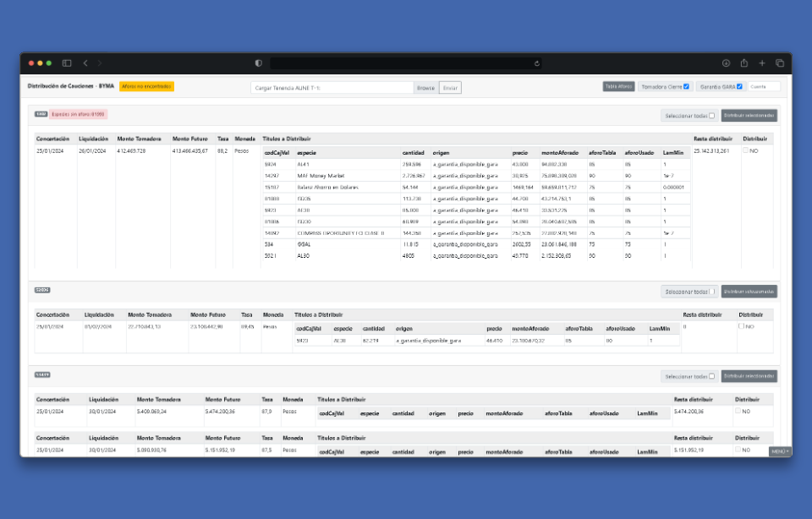
Task: Reload the page with the refresh icon
Action: pyautogui.click(x=537, y=63)
